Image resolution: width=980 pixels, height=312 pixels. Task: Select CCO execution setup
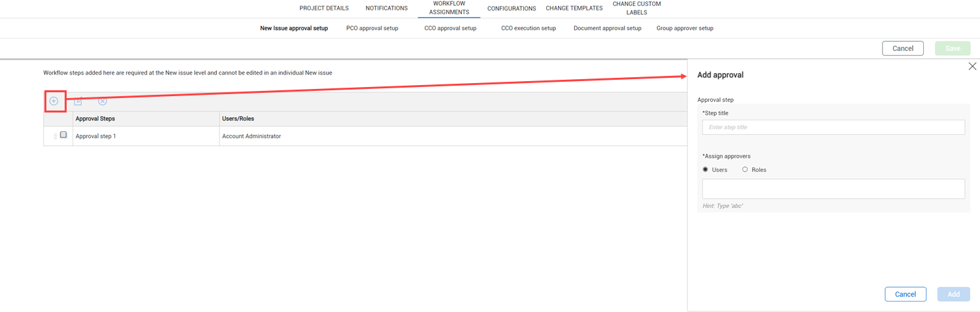tap(529, 28)
